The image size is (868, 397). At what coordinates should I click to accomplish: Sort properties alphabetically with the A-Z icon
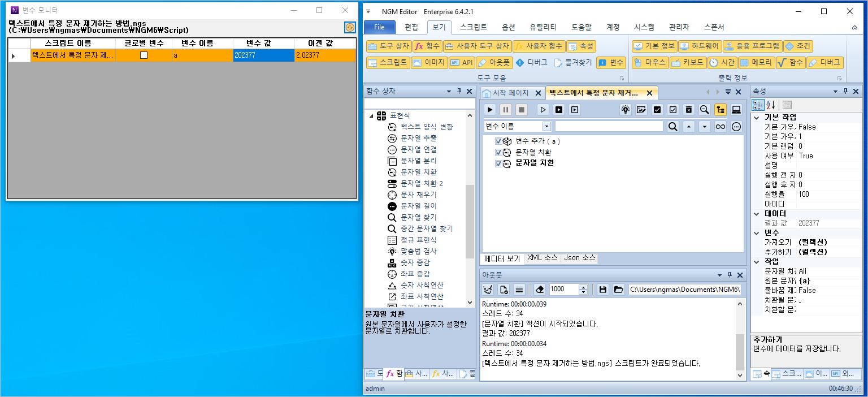coord(770,105)
